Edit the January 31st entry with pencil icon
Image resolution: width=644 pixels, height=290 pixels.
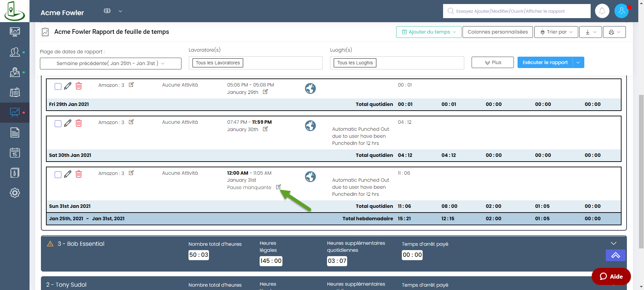(68, 174)
